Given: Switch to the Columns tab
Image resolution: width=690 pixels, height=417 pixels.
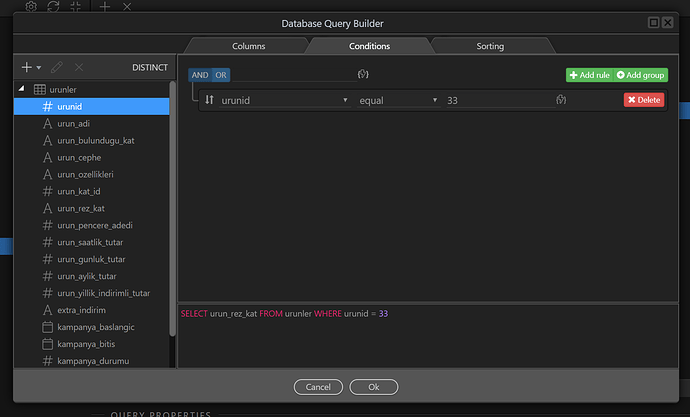Looking at the screenshot, I should [x=248, y=46].
